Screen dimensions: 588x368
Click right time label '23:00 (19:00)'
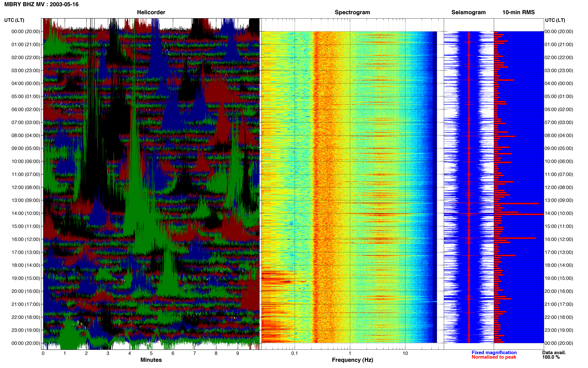559,330
